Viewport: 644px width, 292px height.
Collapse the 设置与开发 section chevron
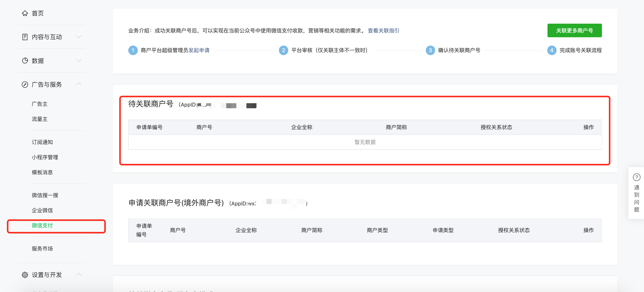(79, 274)
